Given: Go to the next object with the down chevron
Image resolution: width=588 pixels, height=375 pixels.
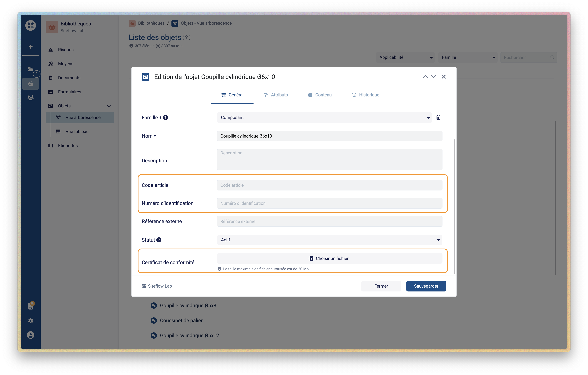Looking at the screenshot, I should 433,77.
